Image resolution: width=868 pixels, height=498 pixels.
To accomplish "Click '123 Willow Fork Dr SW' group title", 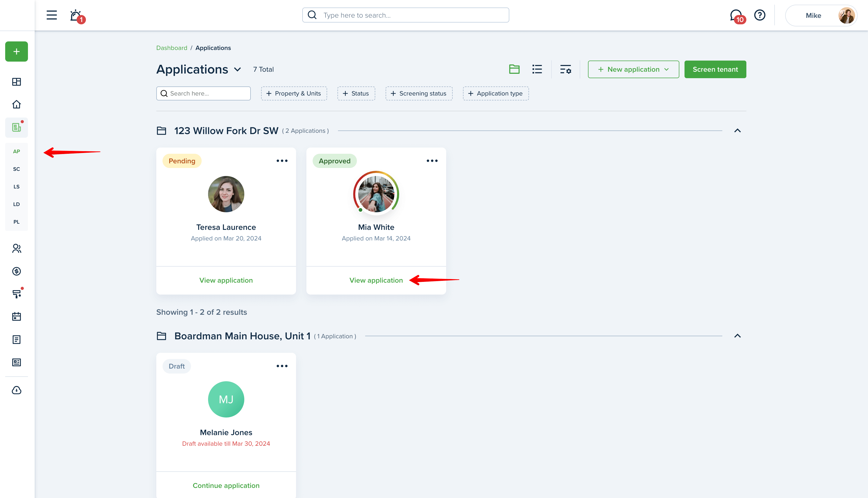I will click(x=226, y=131).
